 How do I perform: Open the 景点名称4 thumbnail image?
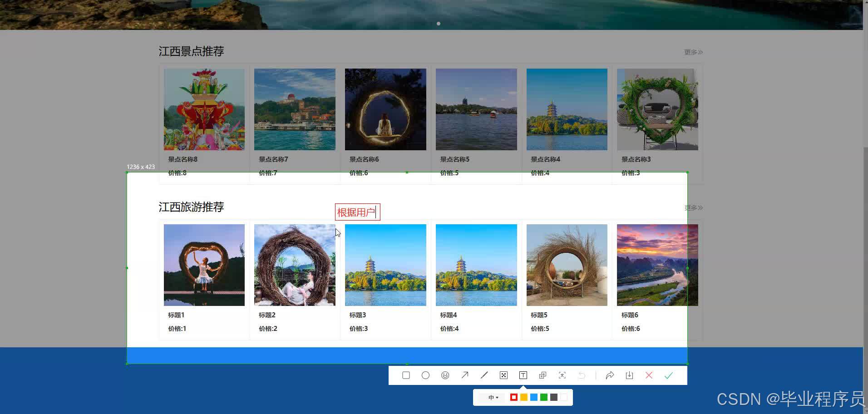click(x=567, y=109)
